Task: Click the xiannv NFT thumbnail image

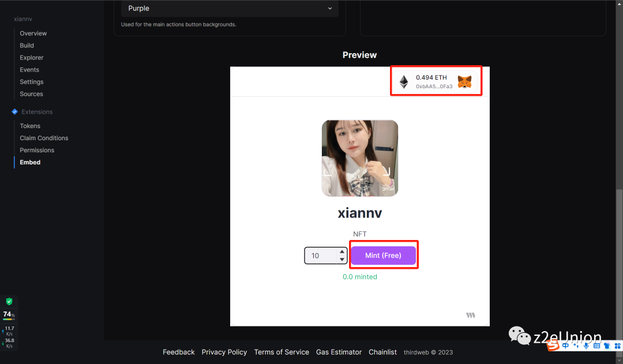Action: [359, 158]
